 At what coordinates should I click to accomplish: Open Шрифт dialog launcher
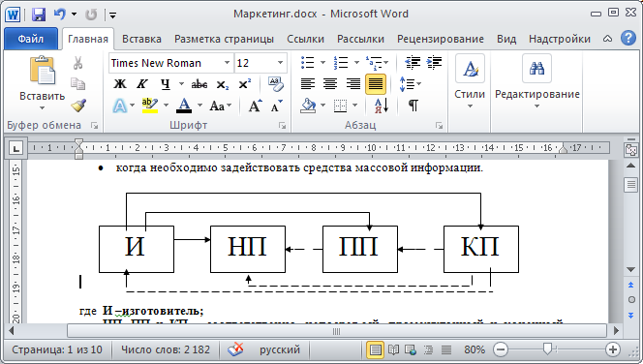[x=282, y=126]
